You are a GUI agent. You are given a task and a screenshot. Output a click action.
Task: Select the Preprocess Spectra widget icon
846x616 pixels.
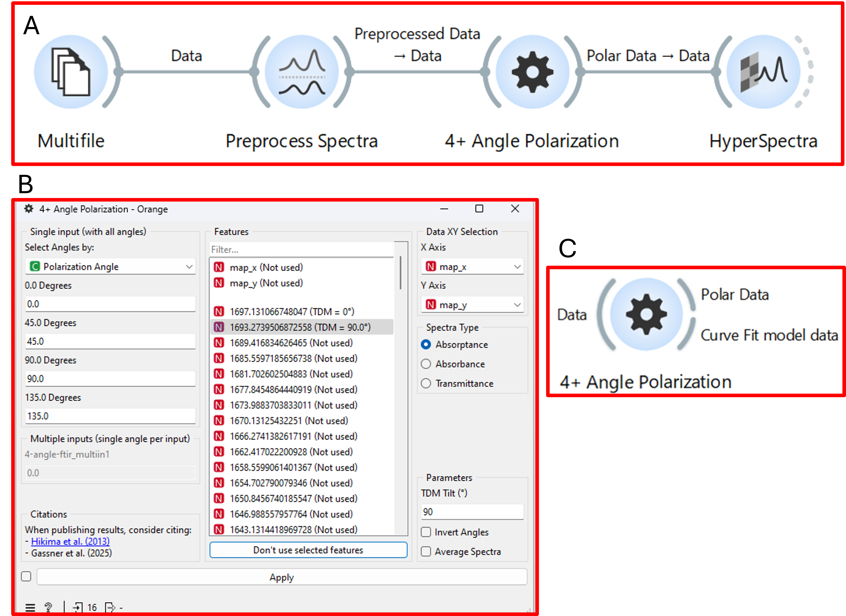tap(301, 71)
